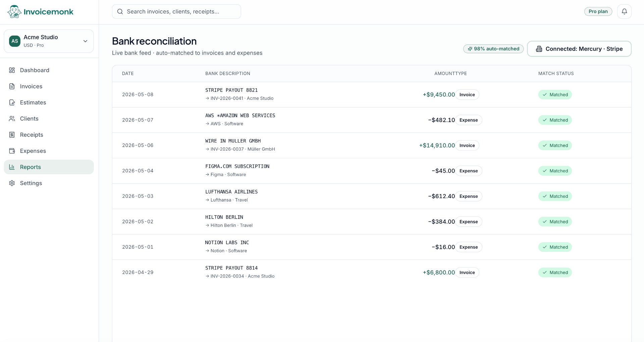The image size is (644, 342).
Task: Click the AWS · Software match link
Action: [224, 124]
